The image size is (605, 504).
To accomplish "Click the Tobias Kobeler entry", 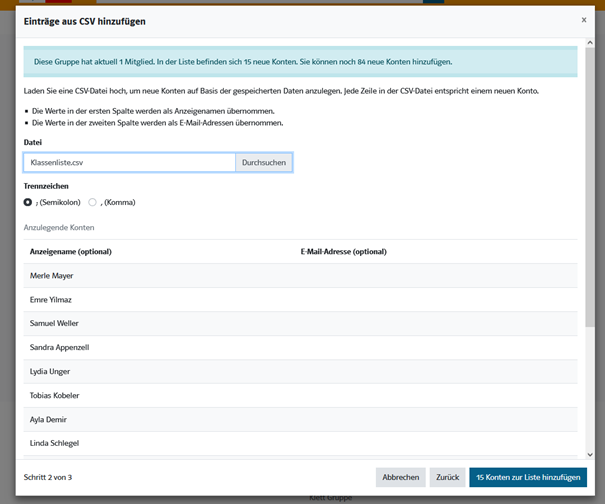I will point(55,395).
